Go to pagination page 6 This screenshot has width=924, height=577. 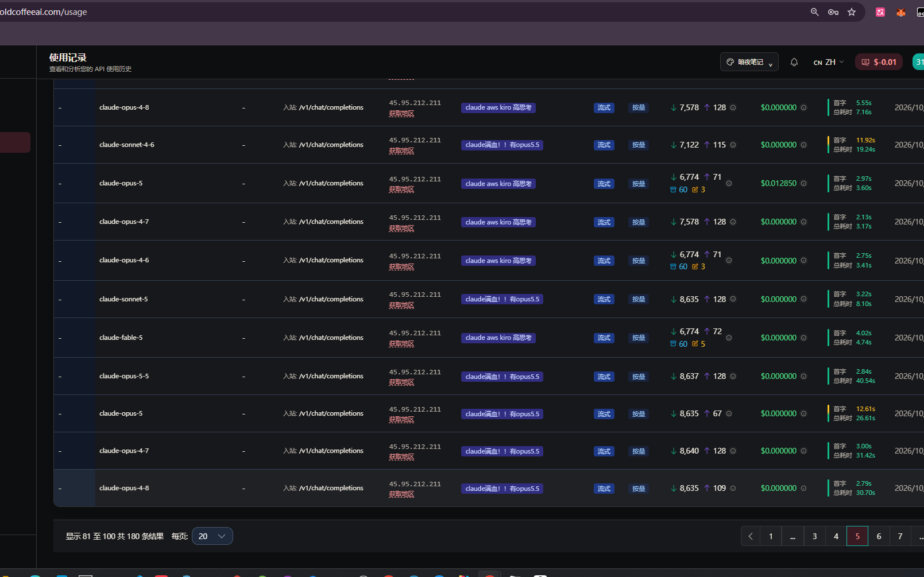879,536
